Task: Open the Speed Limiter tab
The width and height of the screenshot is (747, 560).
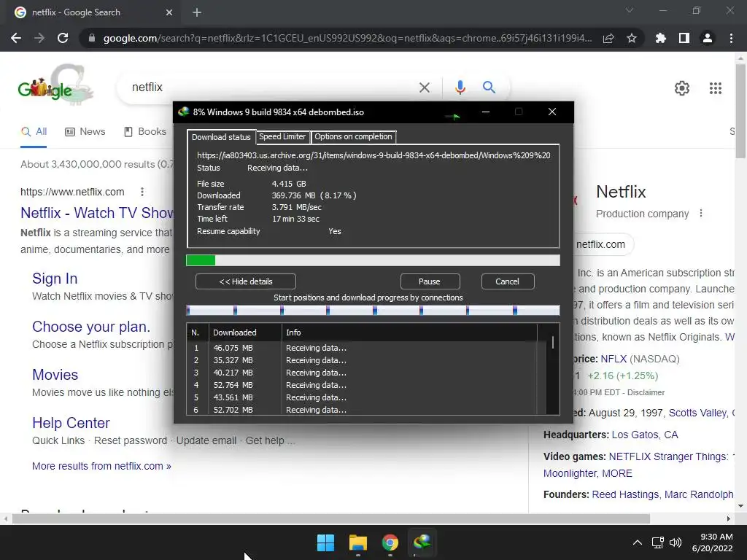Action: pyautogui.click(x=282, y=136)
